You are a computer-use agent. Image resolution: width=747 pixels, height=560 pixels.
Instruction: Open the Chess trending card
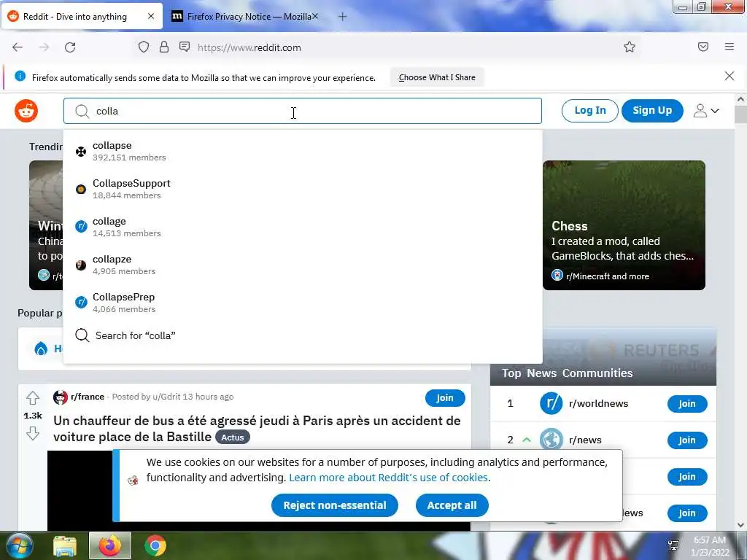click(x=624, y=225)
